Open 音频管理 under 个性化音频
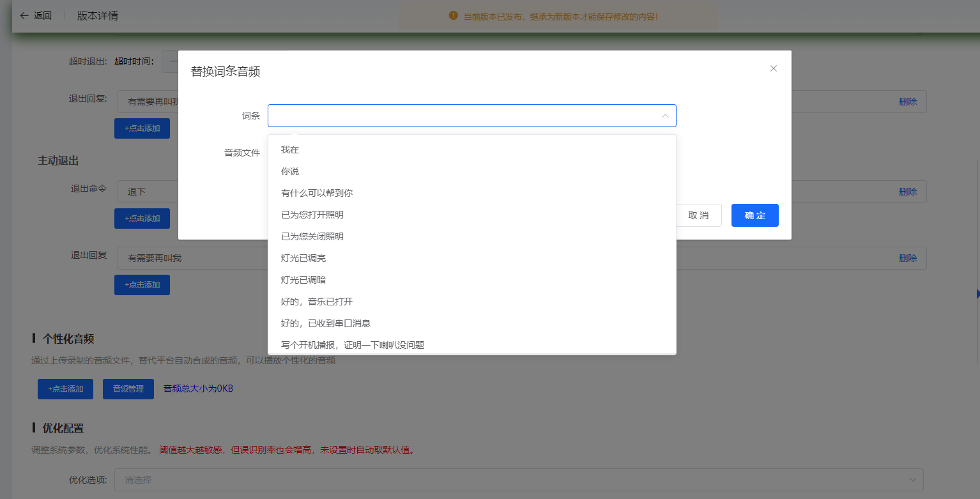This screenshot has height=499, width=980. 128,388
